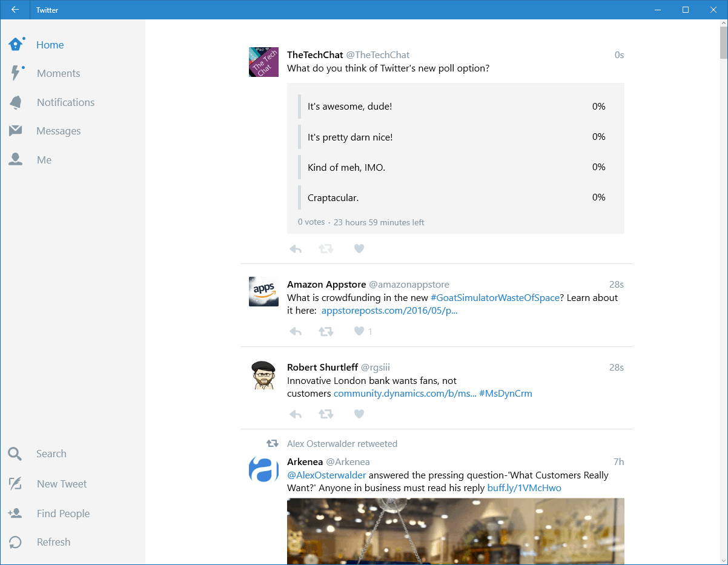
Task: Retweet the Amazon Appstore tweet
Action: (x=326, y=331)
